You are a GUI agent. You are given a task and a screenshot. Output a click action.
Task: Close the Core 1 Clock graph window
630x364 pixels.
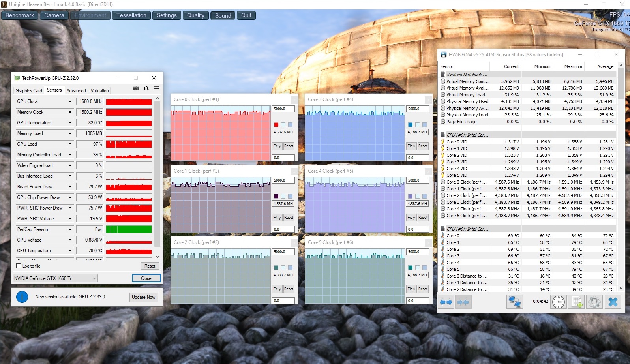[x=294, y=171]
